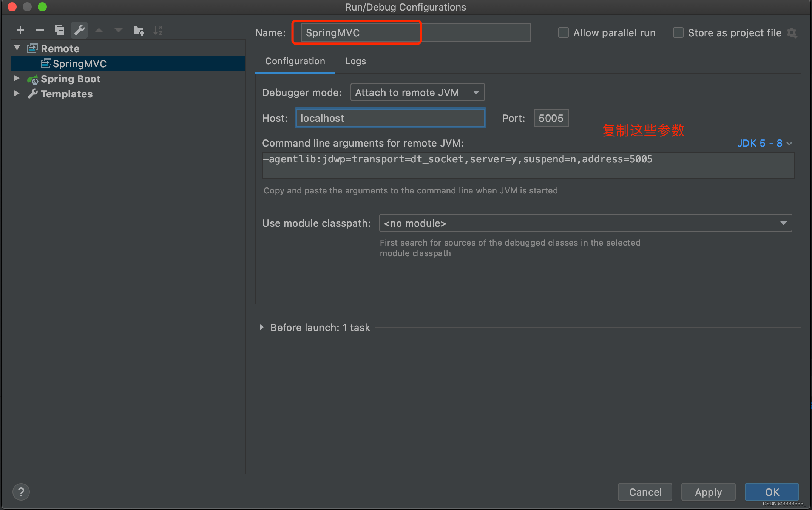Select the SpringMVC remote configuration item
The width and height of the screenshot is (812, 510).
click(80, 64)
